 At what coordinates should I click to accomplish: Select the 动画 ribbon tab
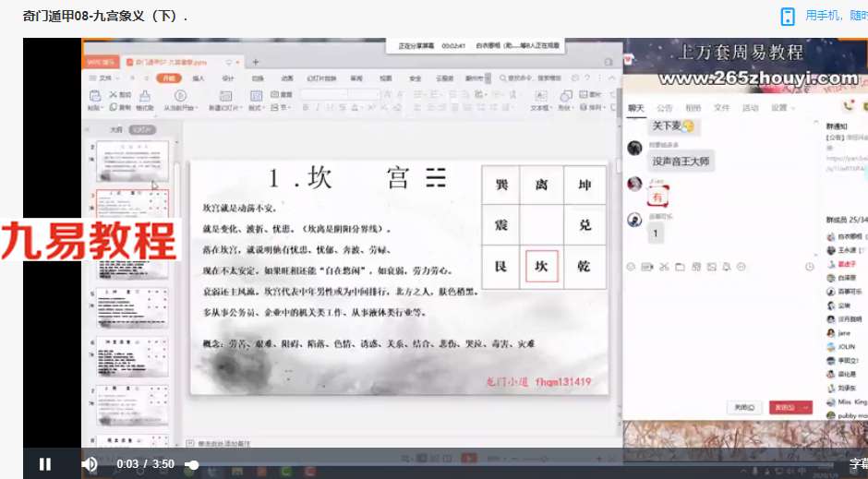287,78
